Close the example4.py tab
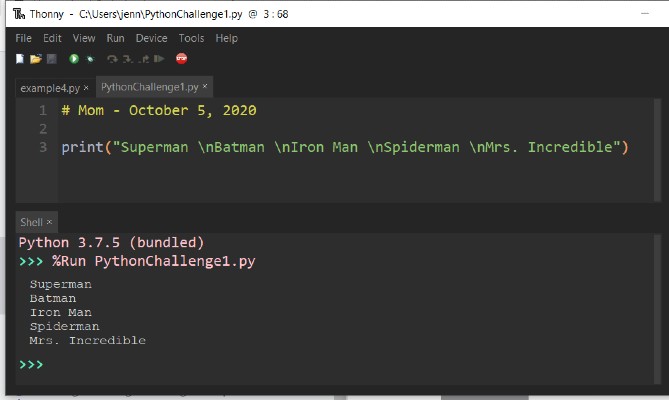The width and height of the screenshot is (669, 400). click(86, 87)
